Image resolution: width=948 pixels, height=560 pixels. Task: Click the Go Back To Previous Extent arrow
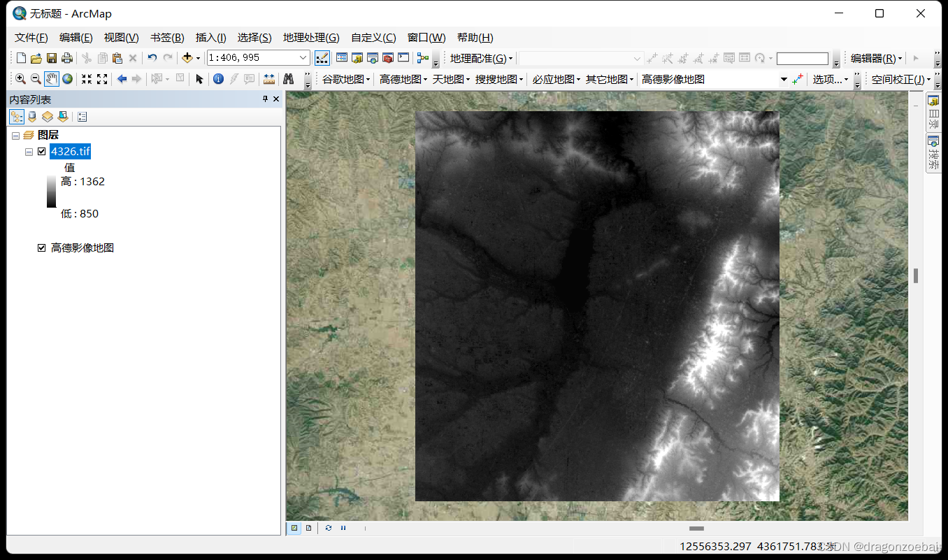[120, 78]
